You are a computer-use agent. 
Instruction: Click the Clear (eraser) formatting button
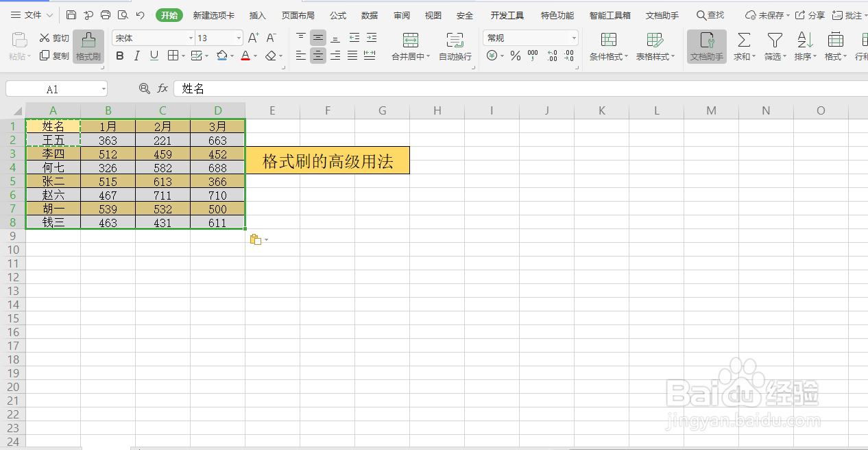click(271, 56)
